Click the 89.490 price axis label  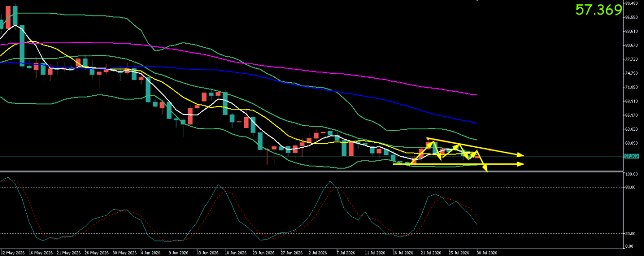point(632,3)
